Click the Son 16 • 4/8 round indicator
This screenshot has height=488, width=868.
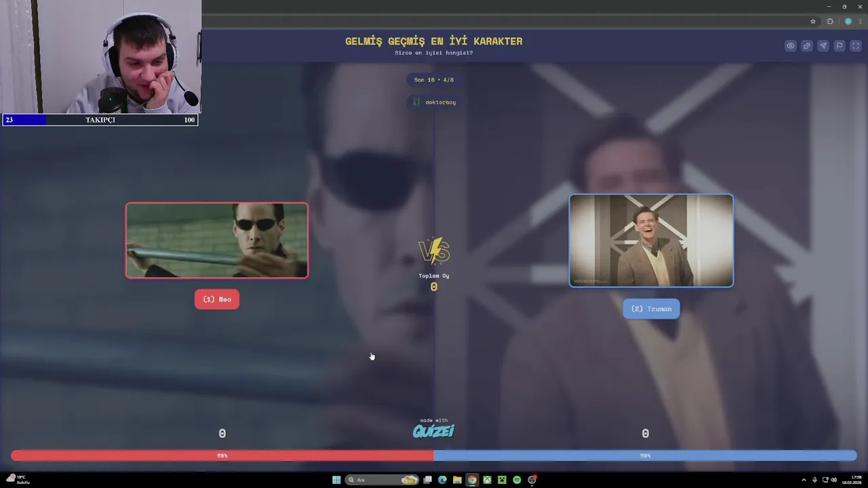point(434,79)
